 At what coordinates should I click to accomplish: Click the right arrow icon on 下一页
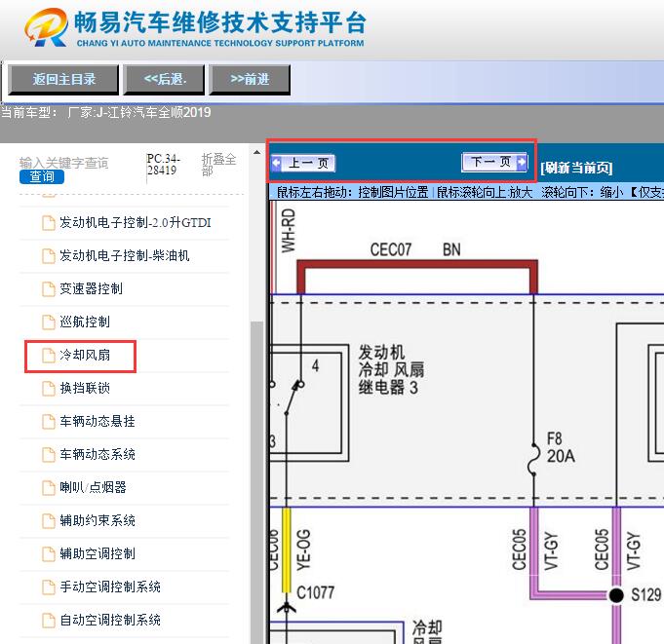coord(522,162)
